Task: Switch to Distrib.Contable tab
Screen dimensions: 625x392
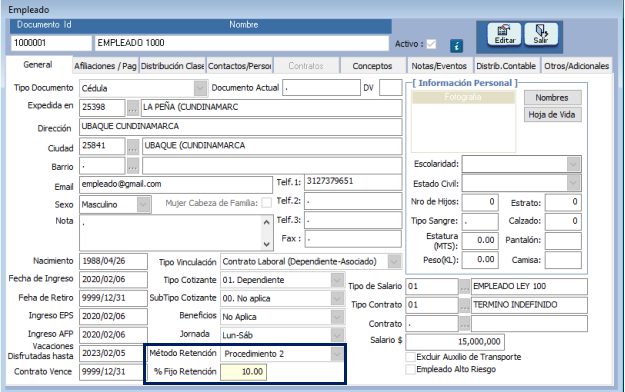Action: (x=506, y=66)
